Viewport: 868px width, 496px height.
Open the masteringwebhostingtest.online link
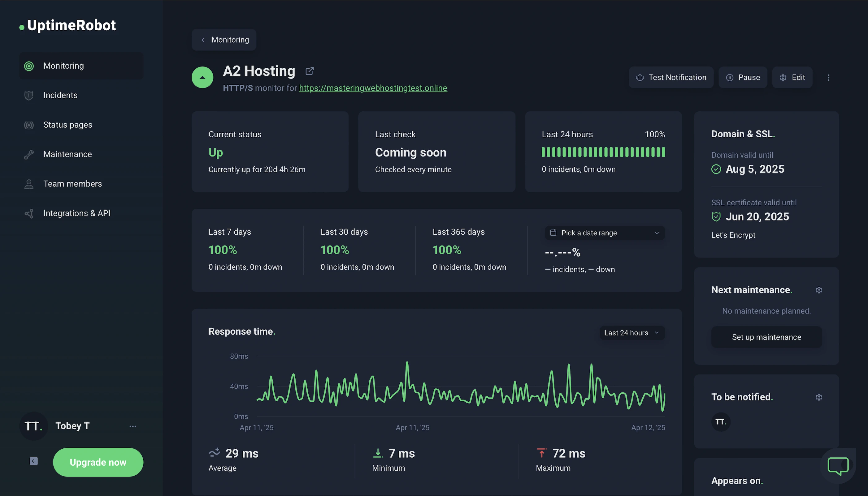[373, 88]
